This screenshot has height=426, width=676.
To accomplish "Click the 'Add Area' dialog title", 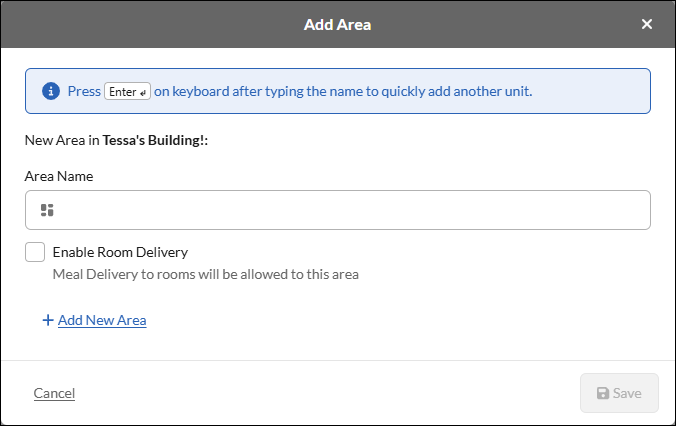I will coord(338,25).
